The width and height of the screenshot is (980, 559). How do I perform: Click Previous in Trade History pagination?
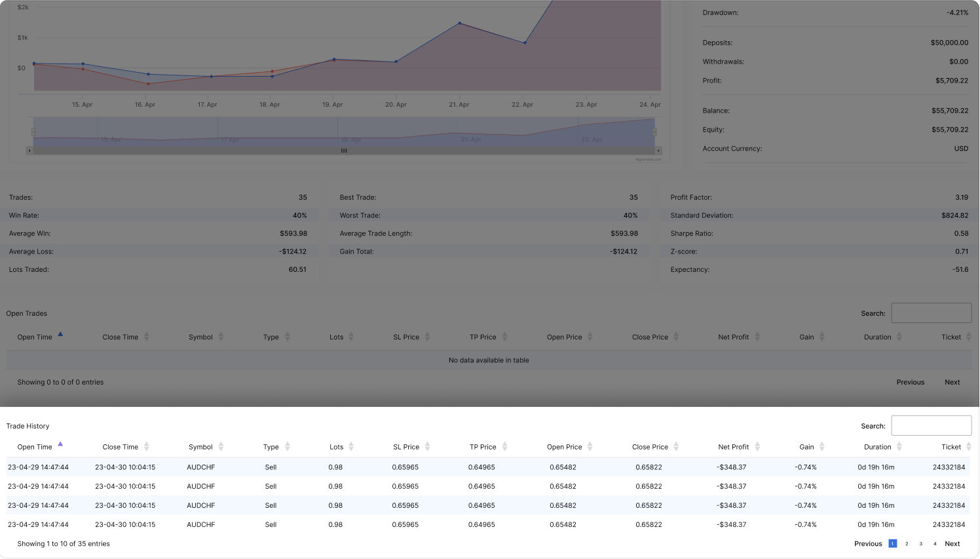click(868, 544)
